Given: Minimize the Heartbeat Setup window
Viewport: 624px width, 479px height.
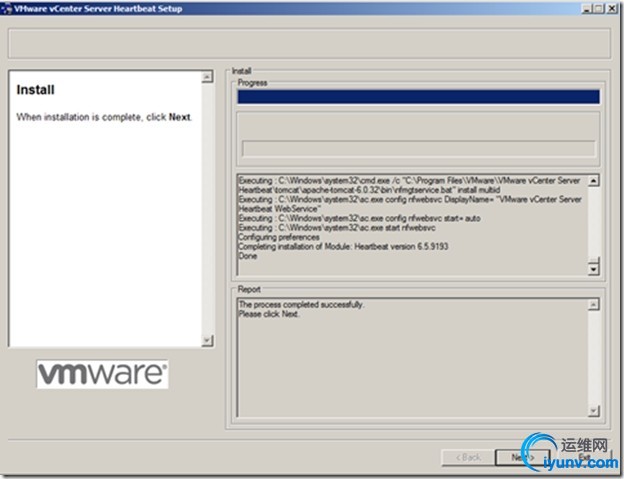Looking at the screenshot, I should [x=586, y=8].
